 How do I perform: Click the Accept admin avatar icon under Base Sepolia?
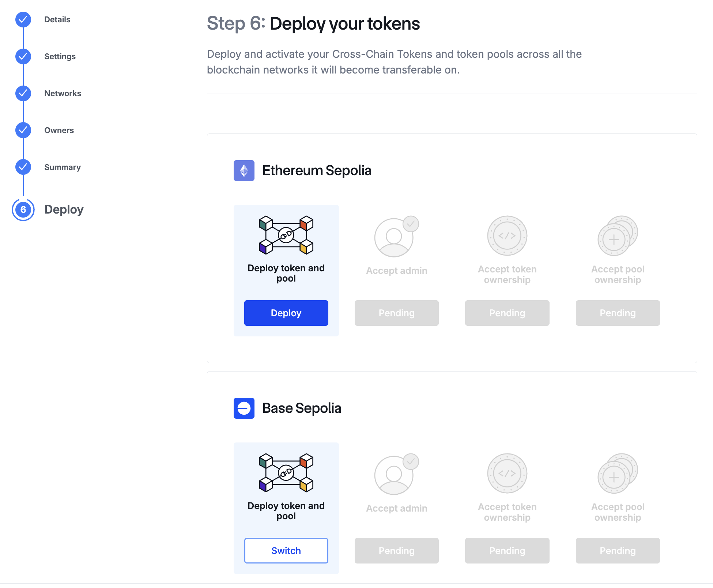(396, 474)
